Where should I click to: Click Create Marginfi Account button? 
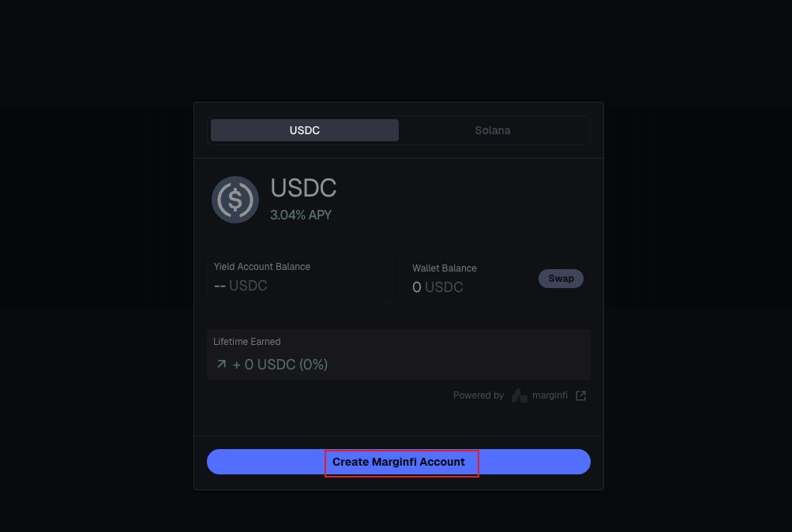(399, 462)
